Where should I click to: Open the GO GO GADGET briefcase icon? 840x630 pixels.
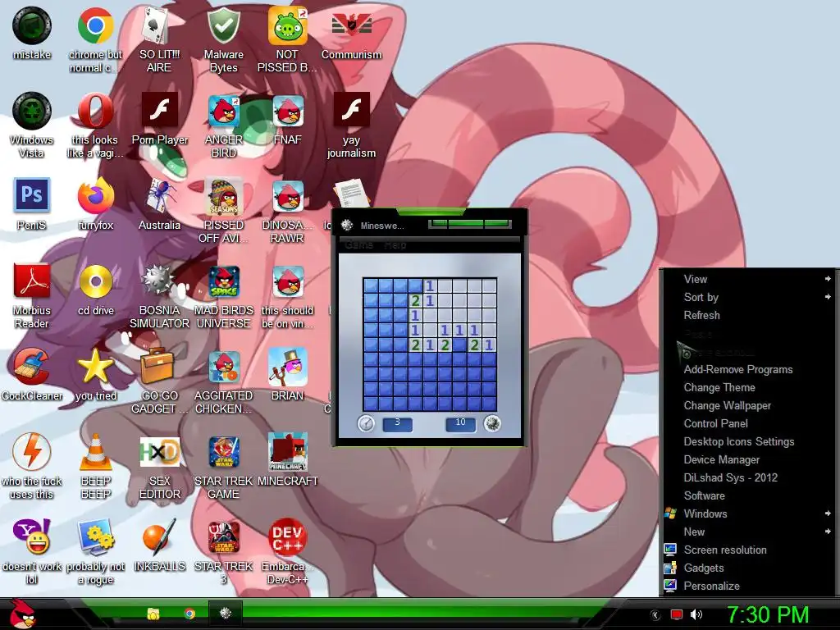pos(157,365)
